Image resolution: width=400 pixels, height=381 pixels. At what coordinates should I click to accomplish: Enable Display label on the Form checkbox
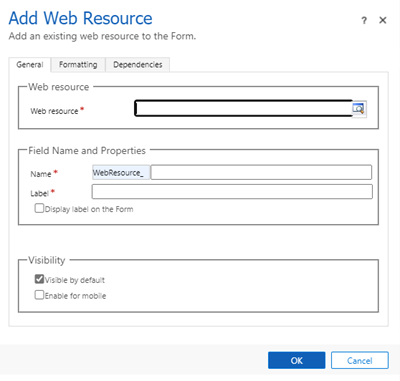pos(39,208)
